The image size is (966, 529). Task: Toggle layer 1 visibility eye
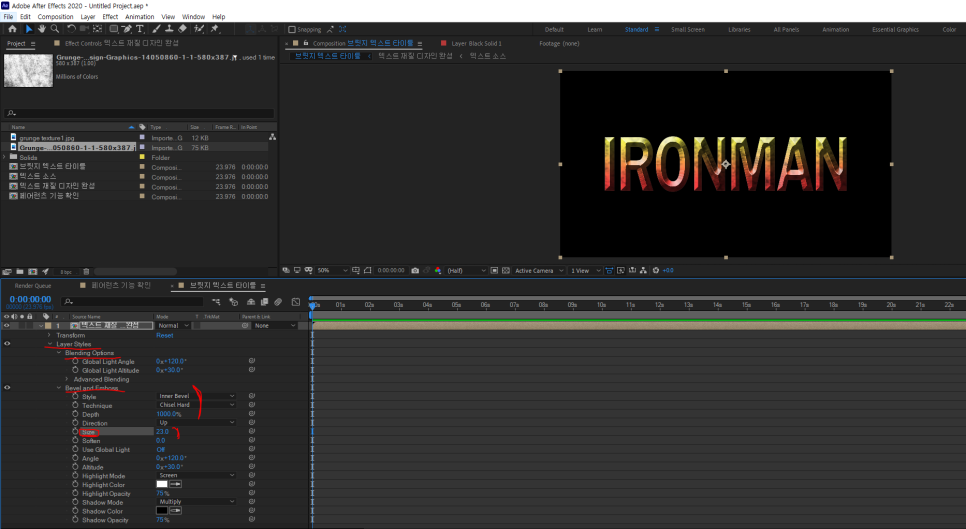coord(7,326)
